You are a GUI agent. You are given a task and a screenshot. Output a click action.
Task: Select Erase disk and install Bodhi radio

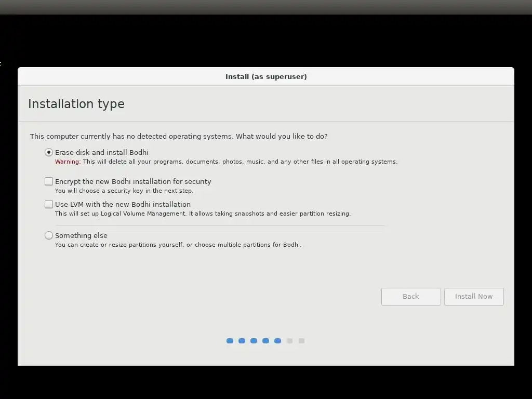coord(49,152)
